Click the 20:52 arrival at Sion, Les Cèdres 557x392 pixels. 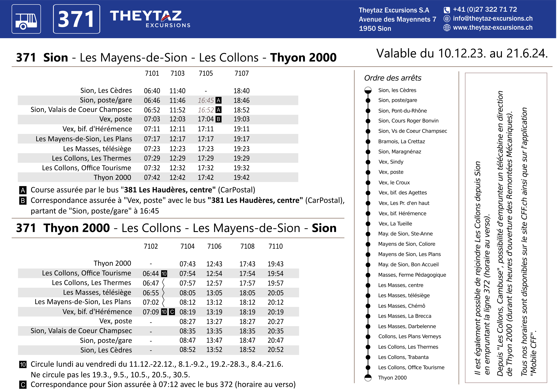coord(276,350)
